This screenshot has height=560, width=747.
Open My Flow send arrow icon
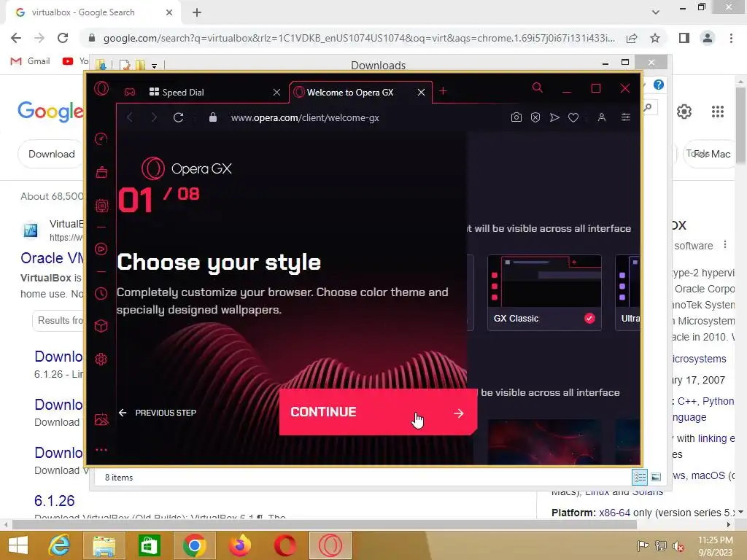[554, 117]
